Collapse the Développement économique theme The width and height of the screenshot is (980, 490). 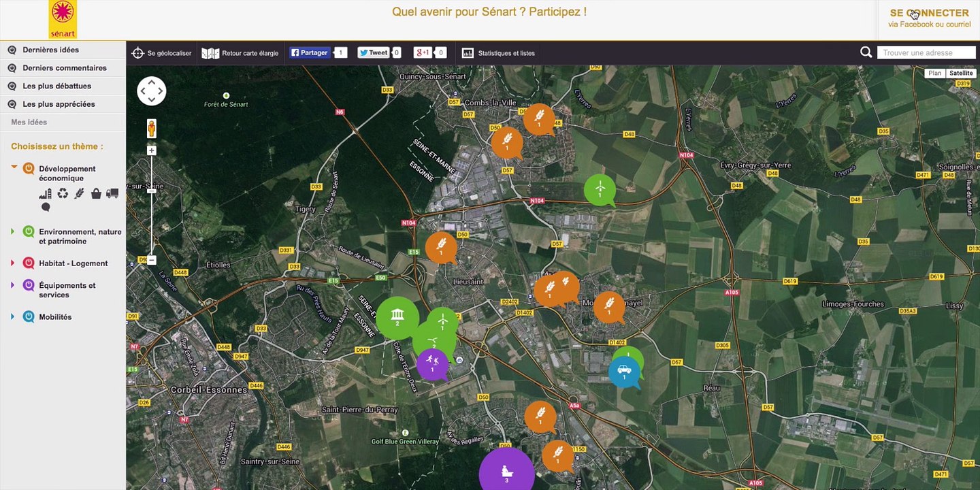[14, 166]
